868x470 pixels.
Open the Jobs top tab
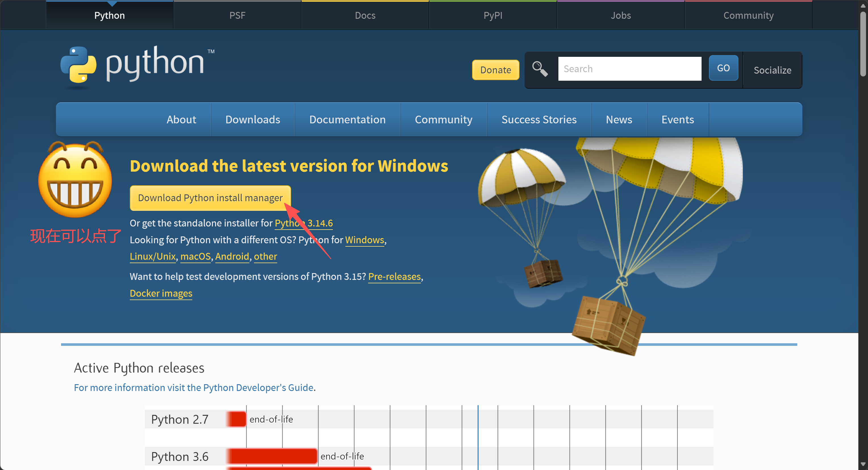pos(621,16)
